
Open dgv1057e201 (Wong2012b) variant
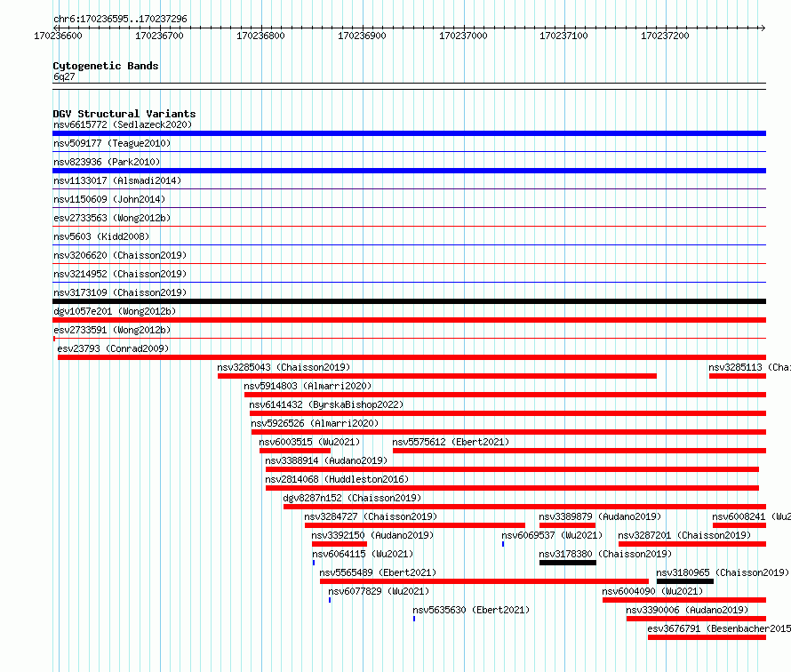115,311
